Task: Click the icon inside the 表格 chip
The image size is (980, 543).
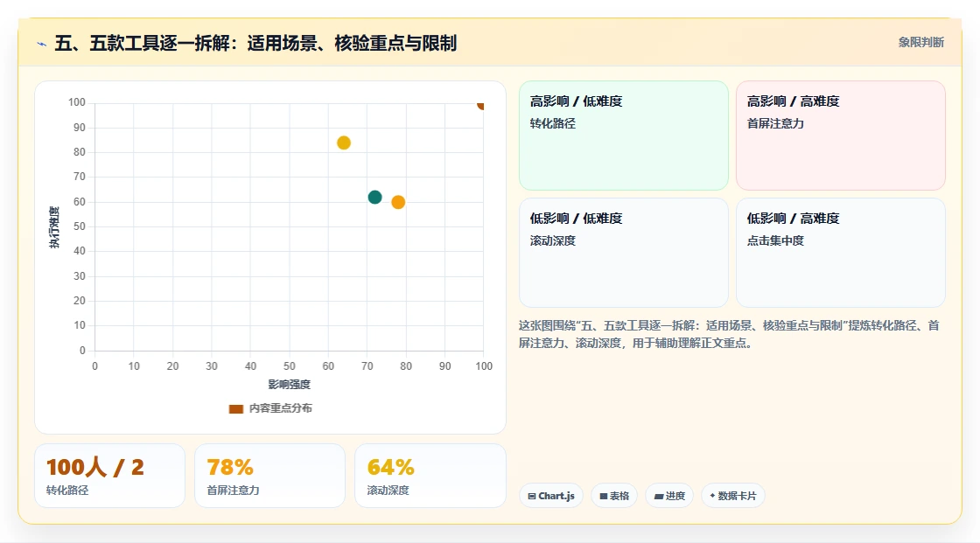Action: pyautogui.click(x=603, y=496)
